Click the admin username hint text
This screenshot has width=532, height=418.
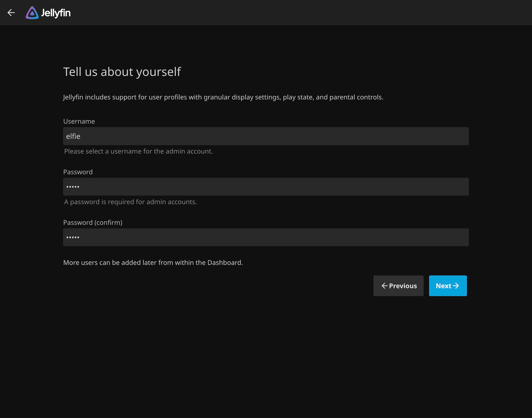point(138,151)
